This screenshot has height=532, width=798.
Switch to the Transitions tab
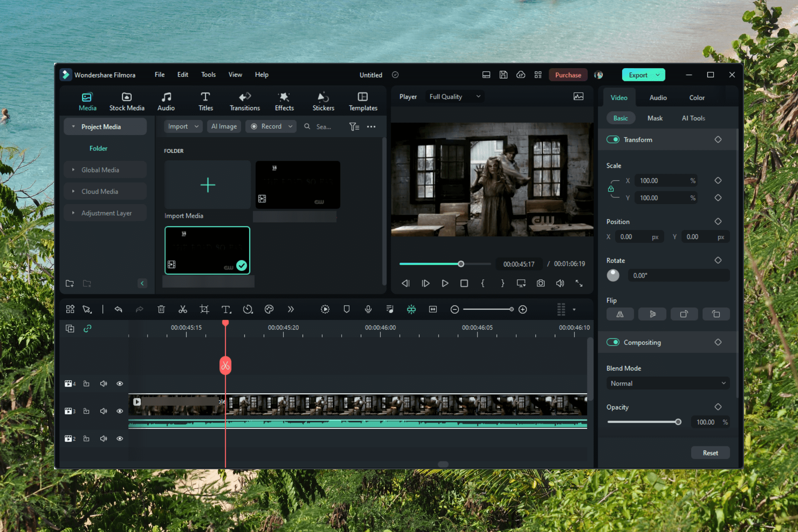point(245,102)
